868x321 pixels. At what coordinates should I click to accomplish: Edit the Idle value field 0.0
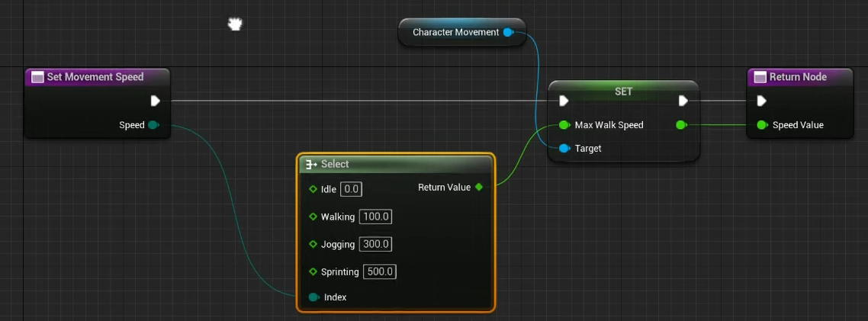[351, 189]
